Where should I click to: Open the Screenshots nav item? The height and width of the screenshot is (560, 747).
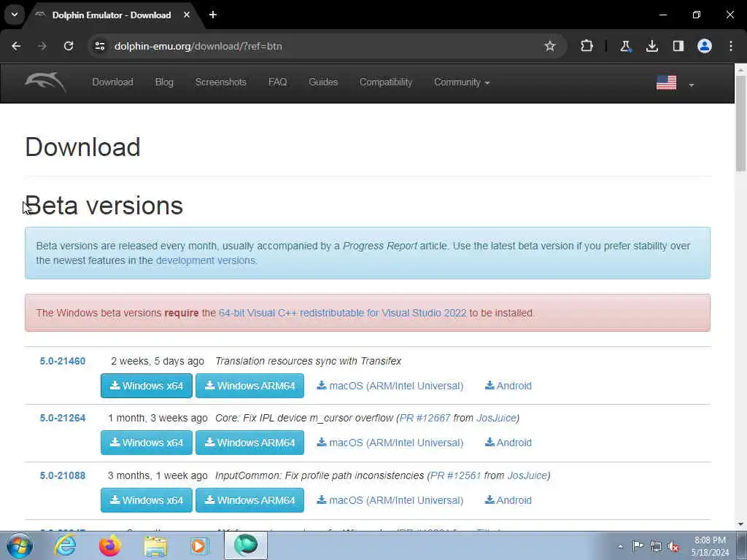221,82
